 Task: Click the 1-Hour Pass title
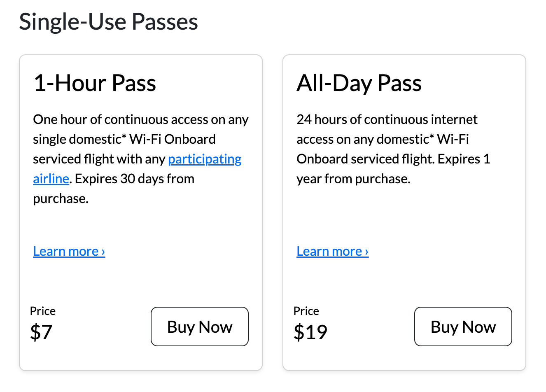(95, 83)
